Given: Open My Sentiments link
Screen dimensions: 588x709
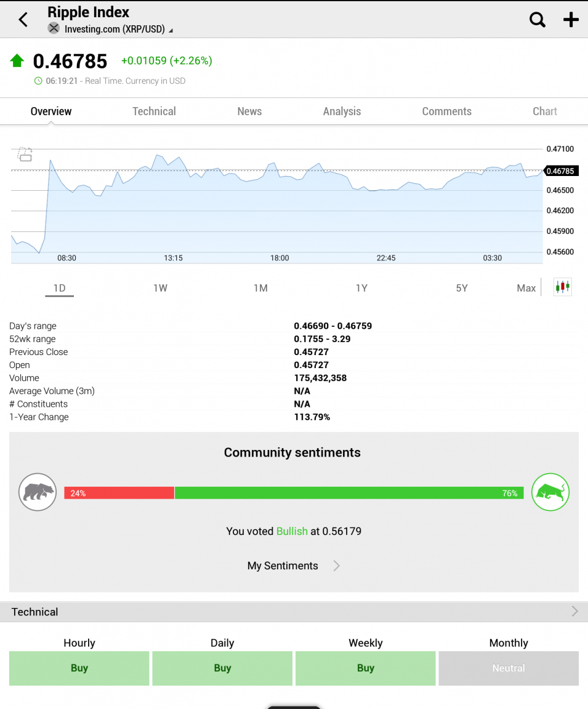Looking at the screenshot, I should (x=283, y=566).
